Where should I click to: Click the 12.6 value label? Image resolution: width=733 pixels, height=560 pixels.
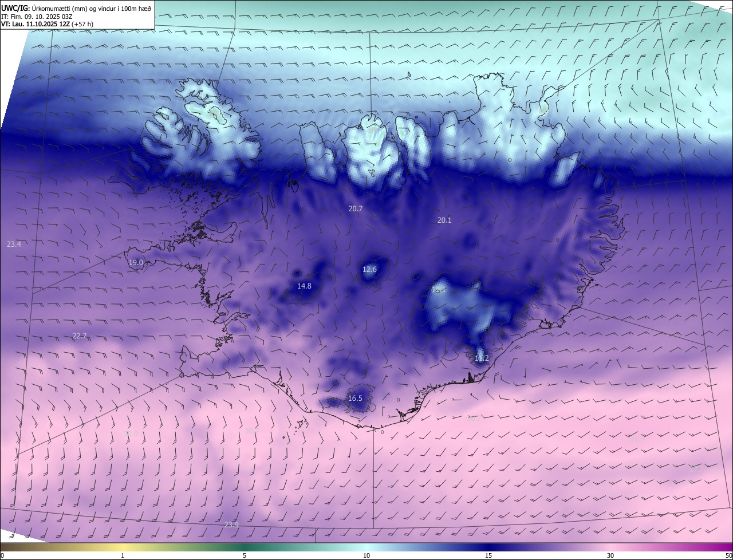tap(370, 270)
